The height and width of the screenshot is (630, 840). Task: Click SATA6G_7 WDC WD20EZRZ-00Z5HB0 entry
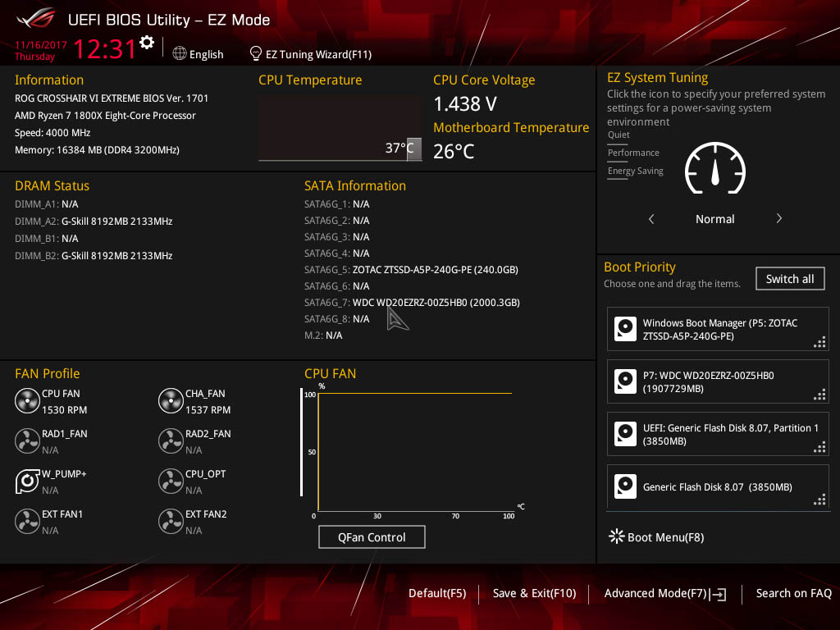412,303
